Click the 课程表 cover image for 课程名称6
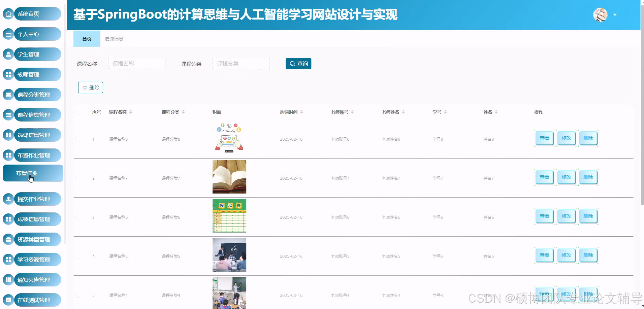 tap(229, 216)
